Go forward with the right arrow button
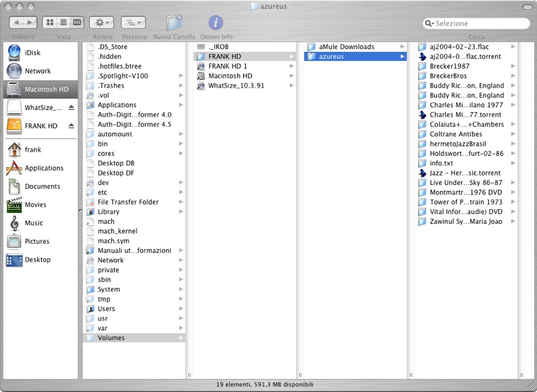537x392 pixels. tap(30, 22)
